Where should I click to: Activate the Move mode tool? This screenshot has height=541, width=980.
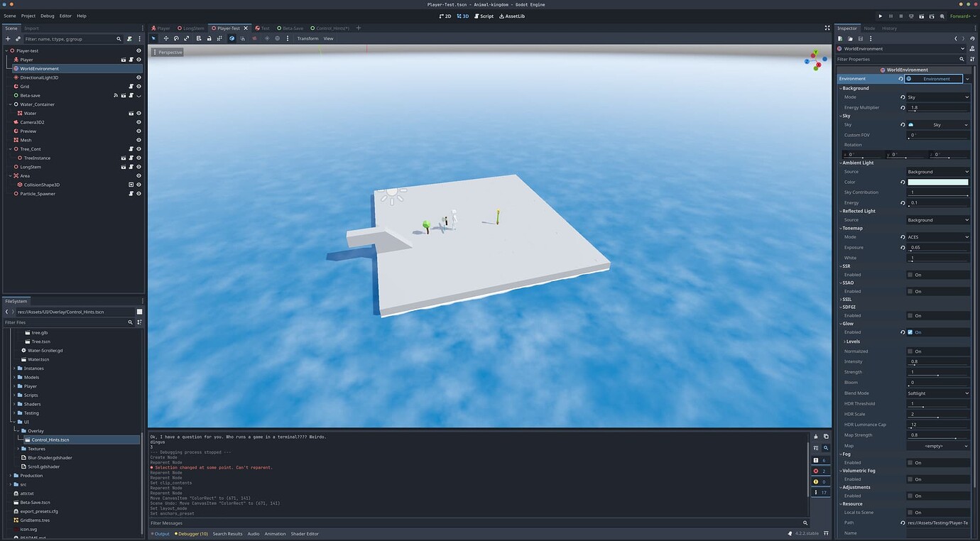click(x=166, y=38)
